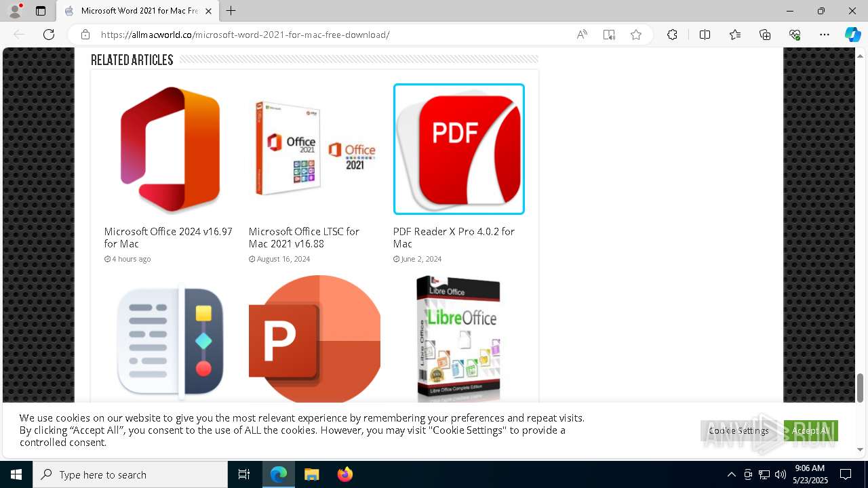Click the '4 hours ago' date text
Screen dimensions: 868x488
[132, 259]
